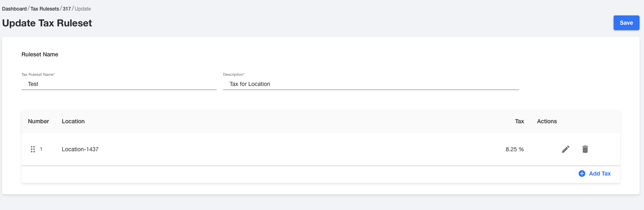The image size is (644, 210).
Task: Click the Ruleset Name section label
Action: pos(40,54)
